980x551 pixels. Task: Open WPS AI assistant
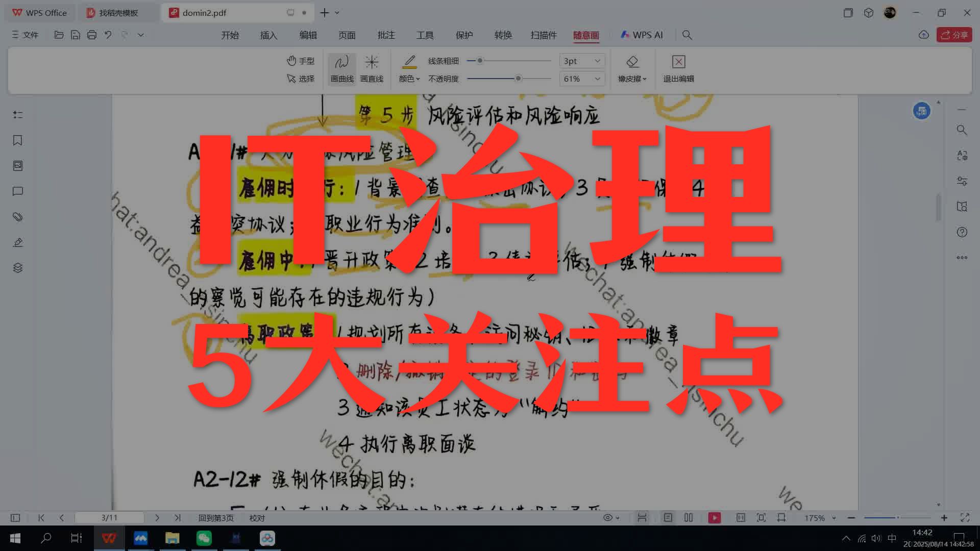point(642,35)
